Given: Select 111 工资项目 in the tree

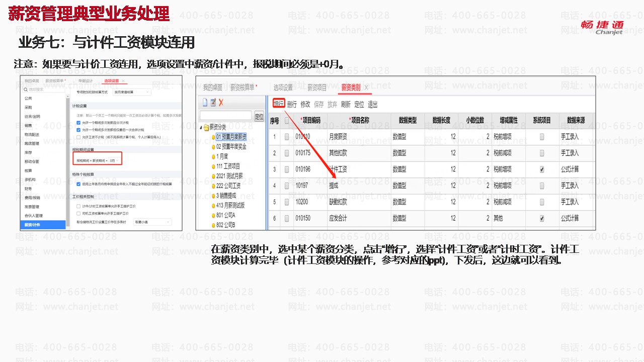Looking at the screenshot, I should point(228,166).
